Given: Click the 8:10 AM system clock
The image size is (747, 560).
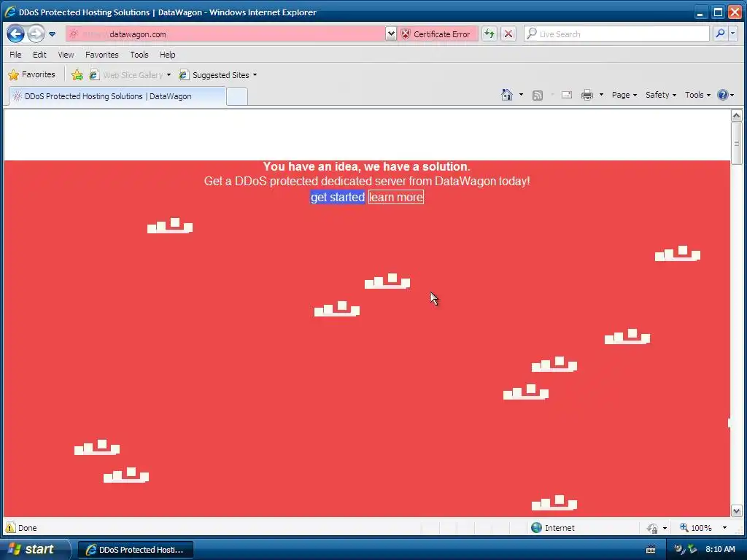Looking at the screenshot, I should tap(720, 550).
